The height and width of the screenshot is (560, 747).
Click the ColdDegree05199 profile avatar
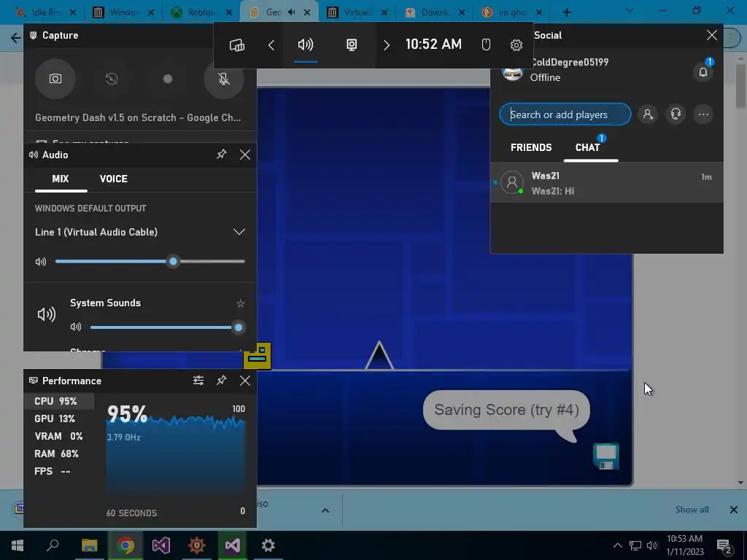click(x=513, y=72)
